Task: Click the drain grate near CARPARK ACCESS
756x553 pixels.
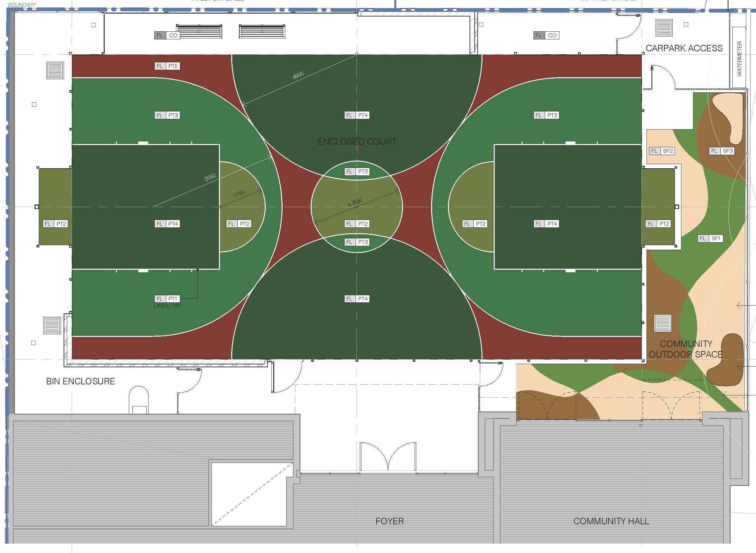Action: (x=664, y=28)
